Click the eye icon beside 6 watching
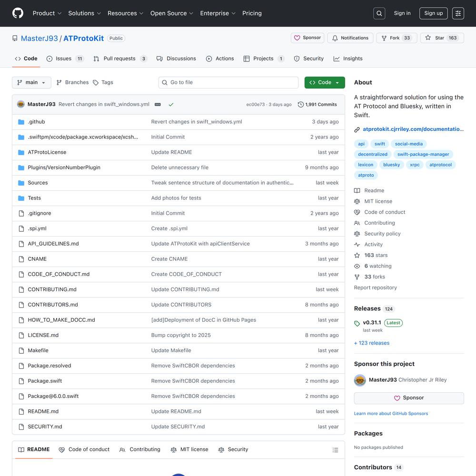 [x=357, y=266]
